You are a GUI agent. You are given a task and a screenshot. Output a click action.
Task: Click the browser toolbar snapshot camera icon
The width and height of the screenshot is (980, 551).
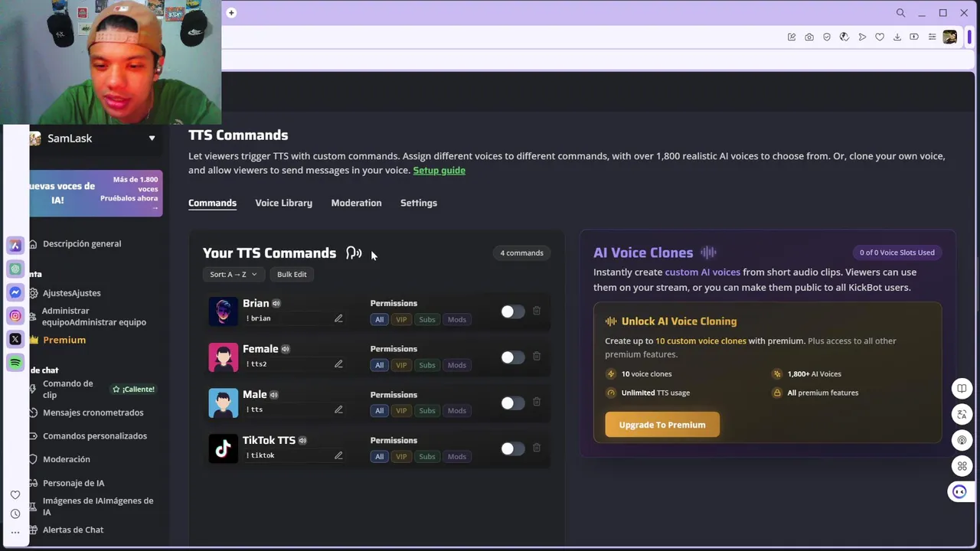point(809,37)
